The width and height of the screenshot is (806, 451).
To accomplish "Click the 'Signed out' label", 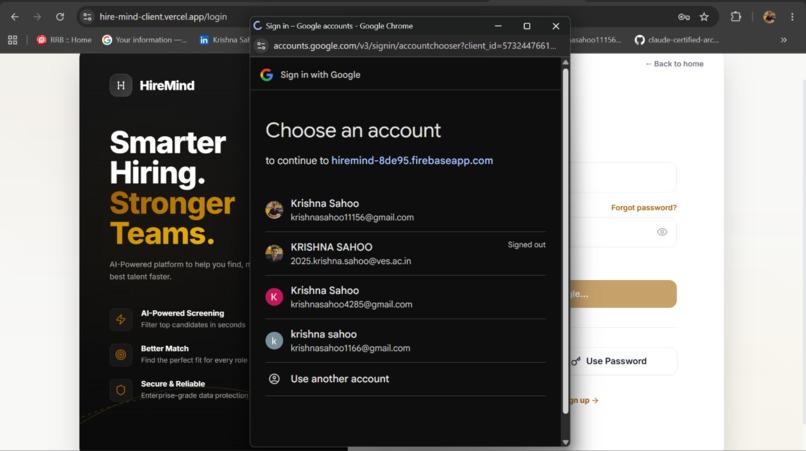I will pyautogui.click(x=526, y=245).
